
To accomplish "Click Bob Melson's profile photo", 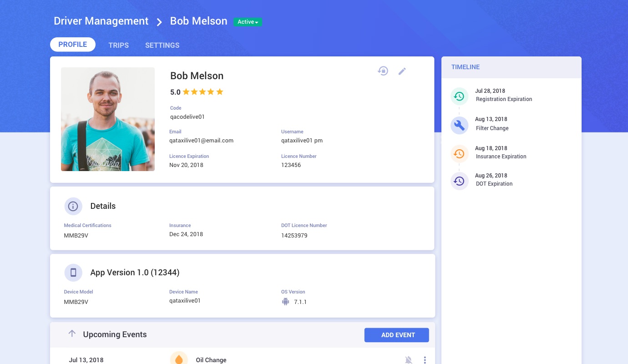I will point(108,119).
